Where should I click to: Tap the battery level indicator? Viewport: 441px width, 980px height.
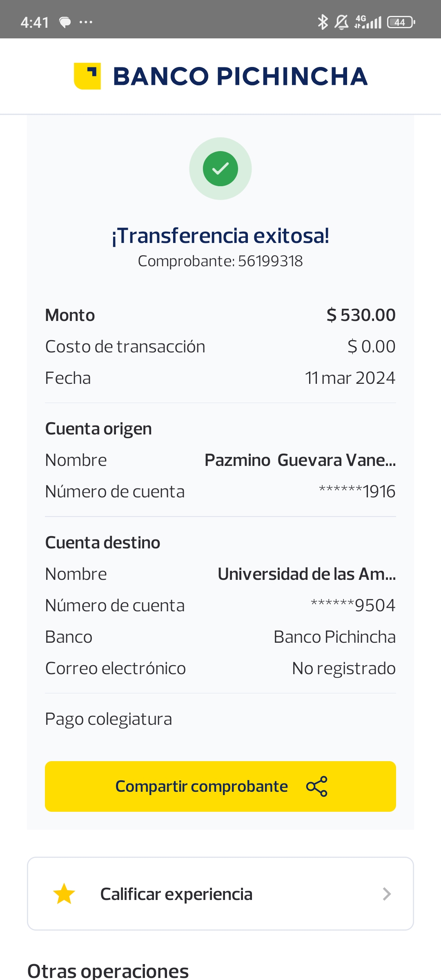coord(401,22)
